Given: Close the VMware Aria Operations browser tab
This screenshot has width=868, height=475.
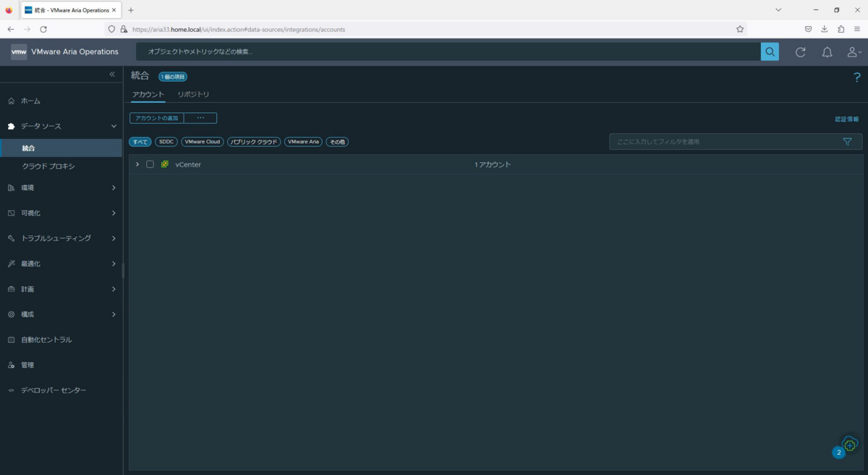Looking at the screenshot, I should click(x=114, y=10).
